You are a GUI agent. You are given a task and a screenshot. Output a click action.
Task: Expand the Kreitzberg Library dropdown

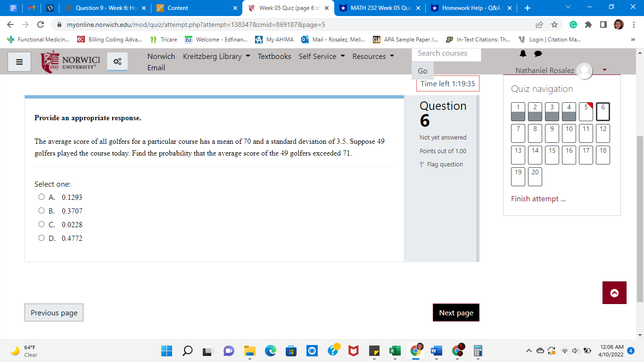coord(216,56)
